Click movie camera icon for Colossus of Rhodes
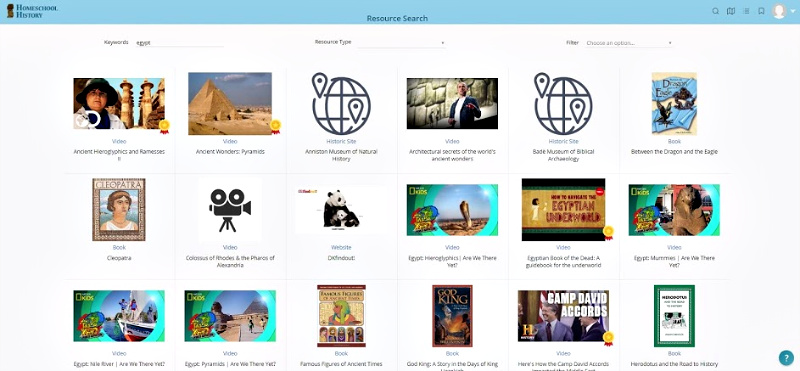The image size is (800, 371). (x=230, y=209)
